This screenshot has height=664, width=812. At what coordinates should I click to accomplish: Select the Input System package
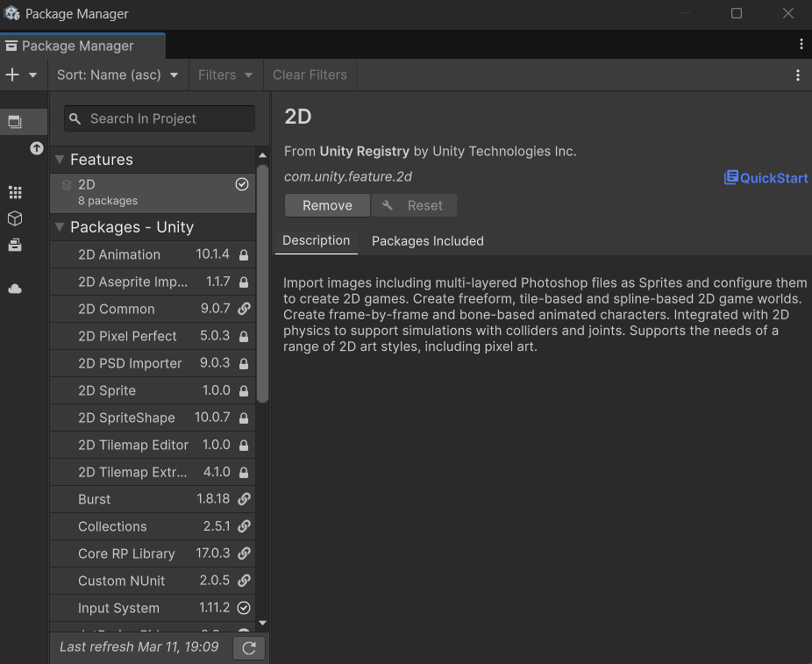pos(153,608)
